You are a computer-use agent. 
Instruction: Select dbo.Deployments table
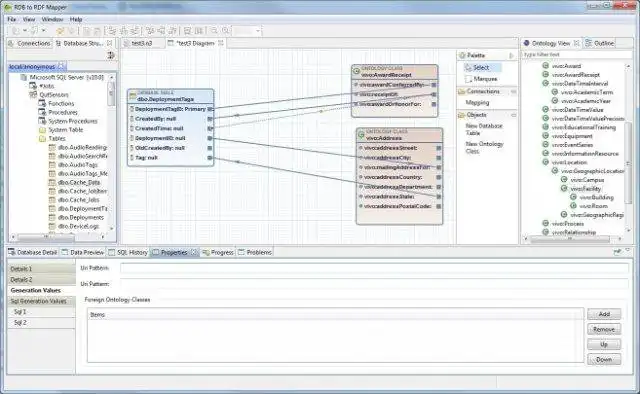coord(76,218)
